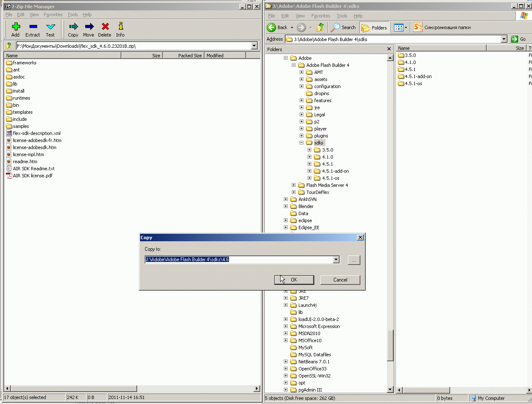Click the Copy toolbar icon in 7-Zip
532x404 pixels.
tap(73, 30)
